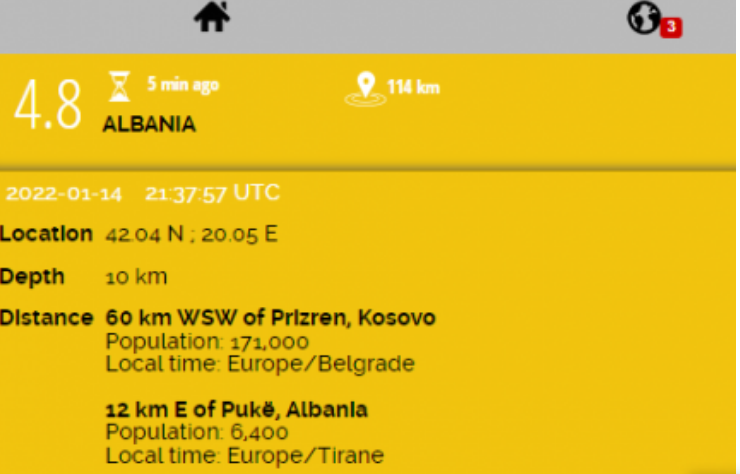The width and height of the screenshot is (740, 474).
Task: Open "60 km WSW of Prizren, Kosovo"
Action: pos(270,318)
